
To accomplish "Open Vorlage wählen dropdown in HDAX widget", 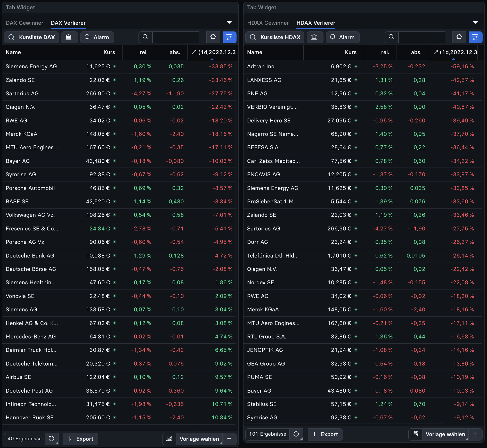I will (x=445, y=434).
